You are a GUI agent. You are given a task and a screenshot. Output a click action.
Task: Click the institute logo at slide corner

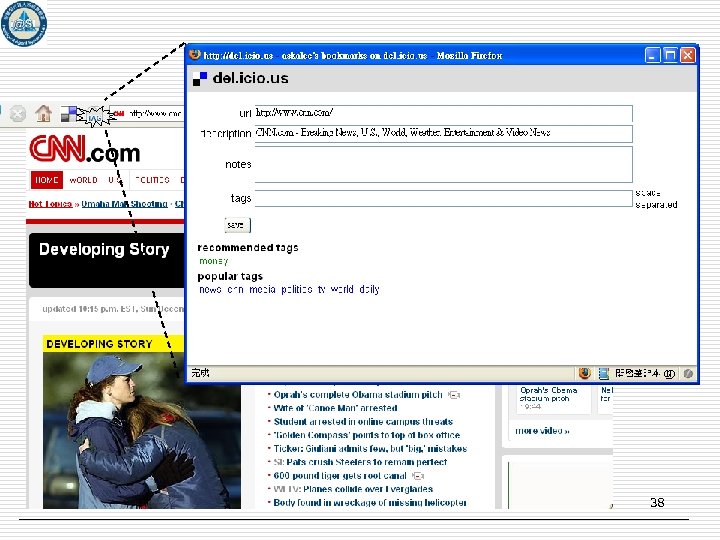pyautogui.click(x=24, y=24)
